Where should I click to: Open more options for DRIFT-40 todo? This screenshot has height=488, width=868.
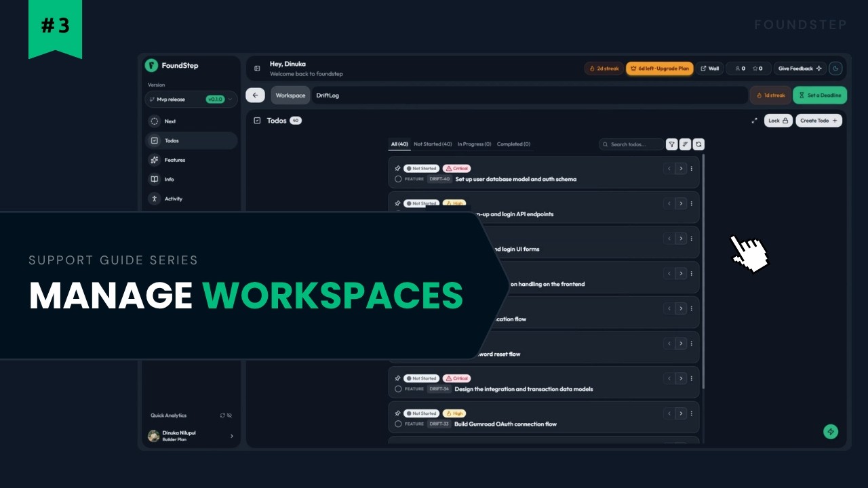pos(692,169)
